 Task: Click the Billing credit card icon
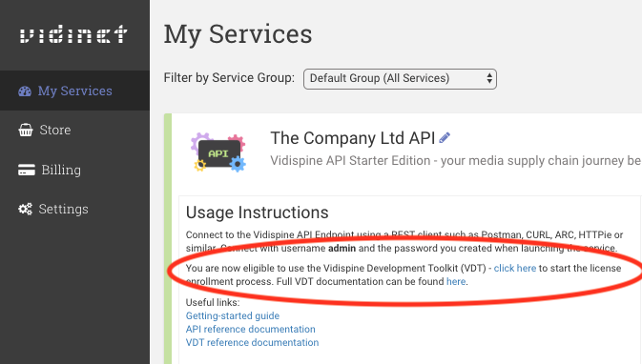[x=26, y=170]
